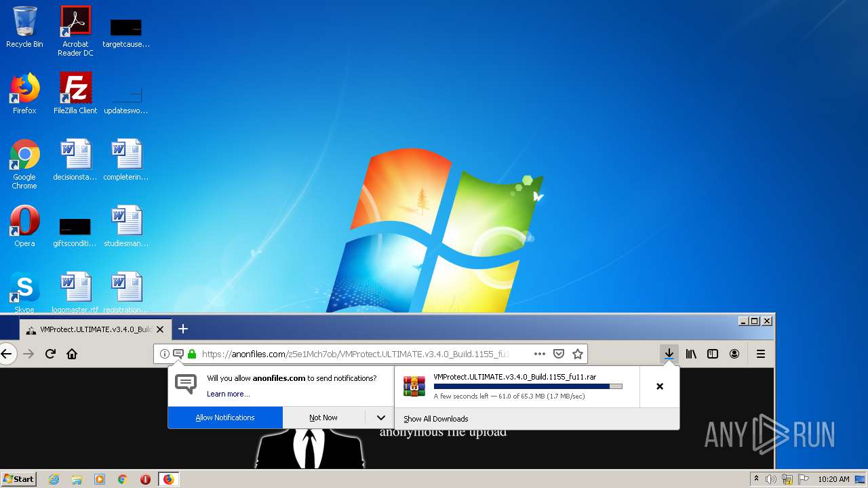
Task: Open Windows Explorer from taskbar
Action: [77, 479]
